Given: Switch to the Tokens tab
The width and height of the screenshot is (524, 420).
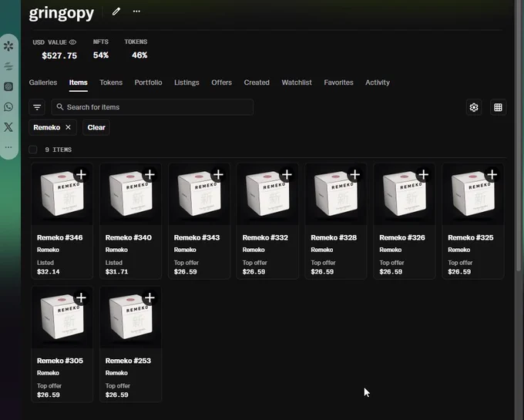Looking at the screenshot, I should click(111, 82).
